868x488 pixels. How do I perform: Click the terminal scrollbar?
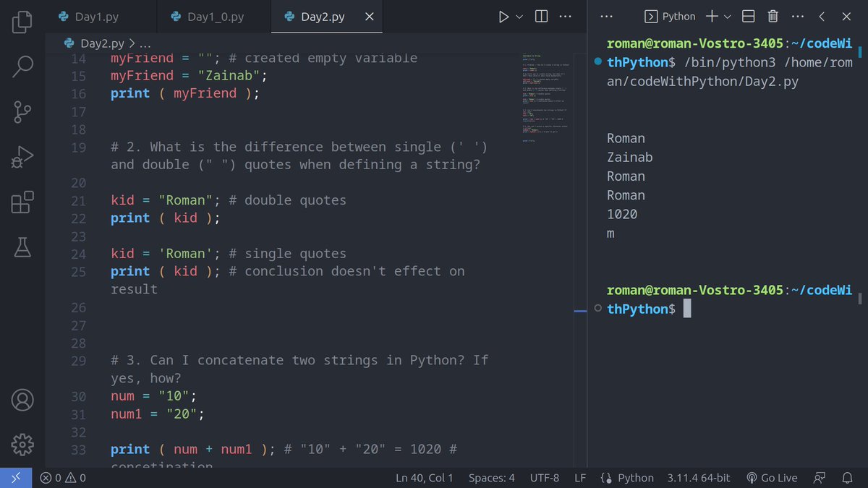[x=860, y=52]
